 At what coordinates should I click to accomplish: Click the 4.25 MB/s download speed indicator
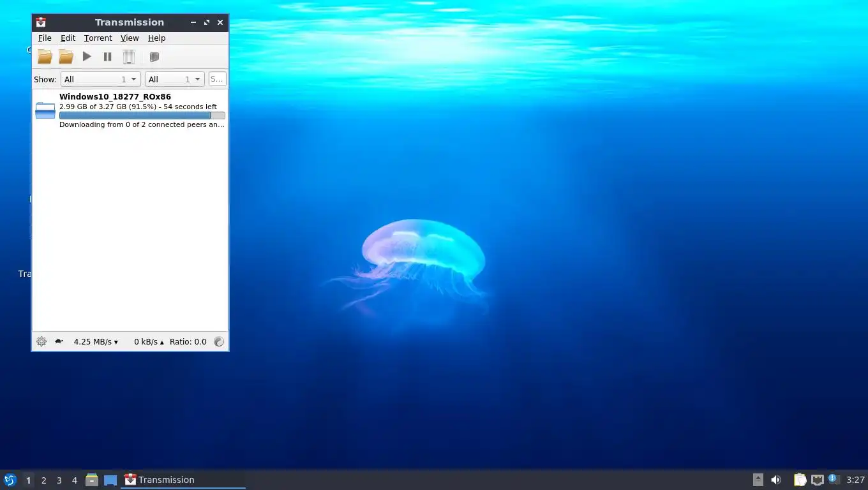[96, 342]
